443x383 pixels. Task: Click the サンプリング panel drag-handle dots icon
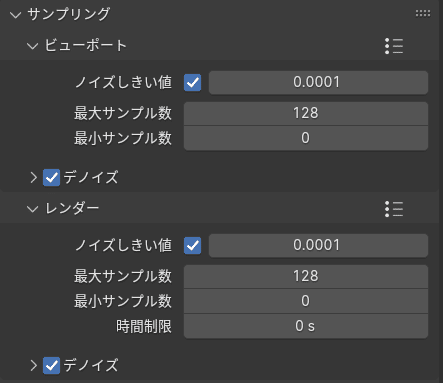point(423,13)
